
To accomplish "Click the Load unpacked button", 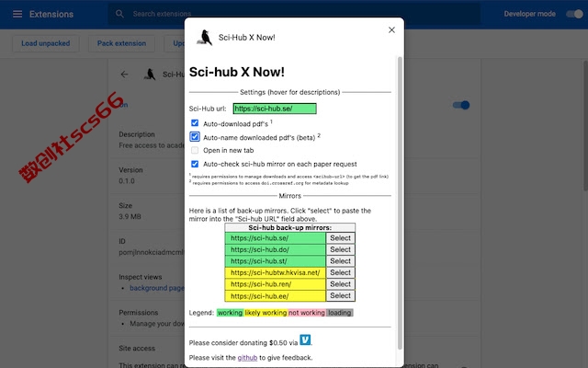I will (x=46, y=43).
